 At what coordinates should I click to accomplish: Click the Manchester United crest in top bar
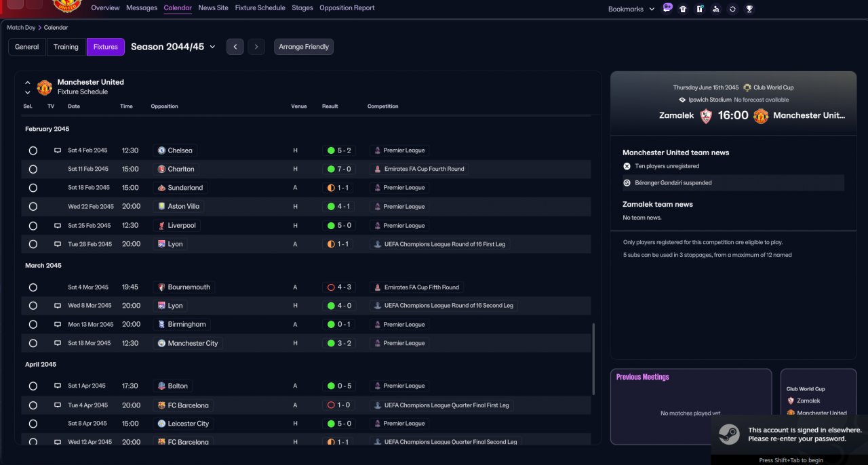pyautogui.click(x=66, y=6)
